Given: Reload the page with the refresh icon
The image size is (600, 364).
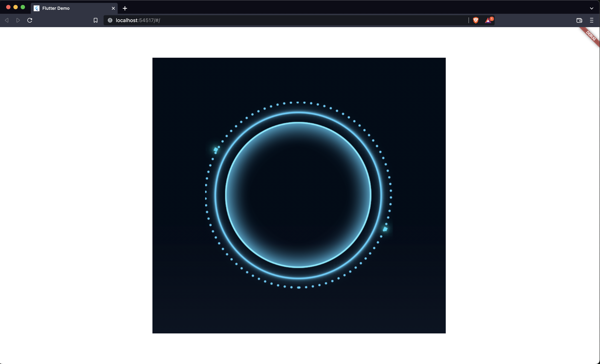Looking at the screenshot, I should coord(30,20).
